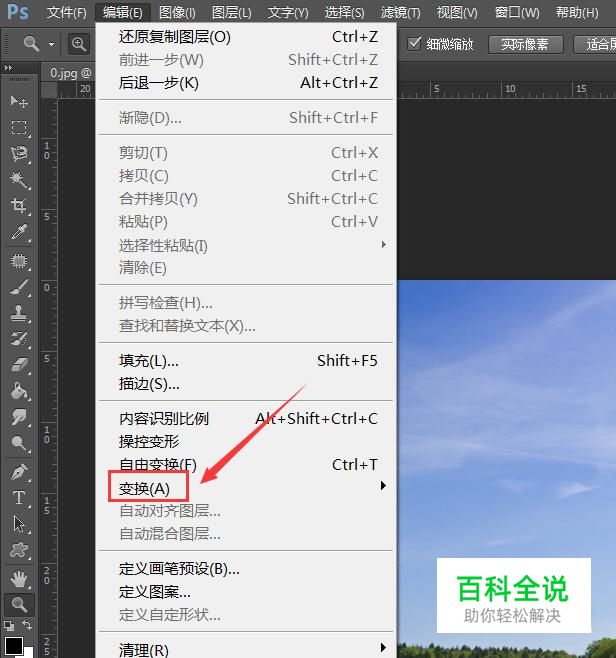This screenshot has height=658, width=616.
Task: Open the 滤镜(T) menu
Action: [400, 12]
